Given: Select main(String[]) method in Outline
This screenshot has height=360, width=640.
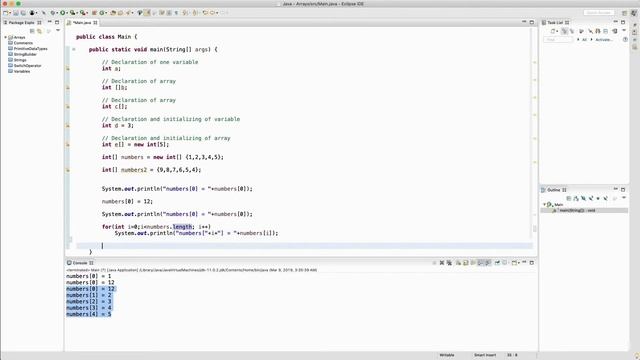Looking at the screenshot, I should 584,211.
